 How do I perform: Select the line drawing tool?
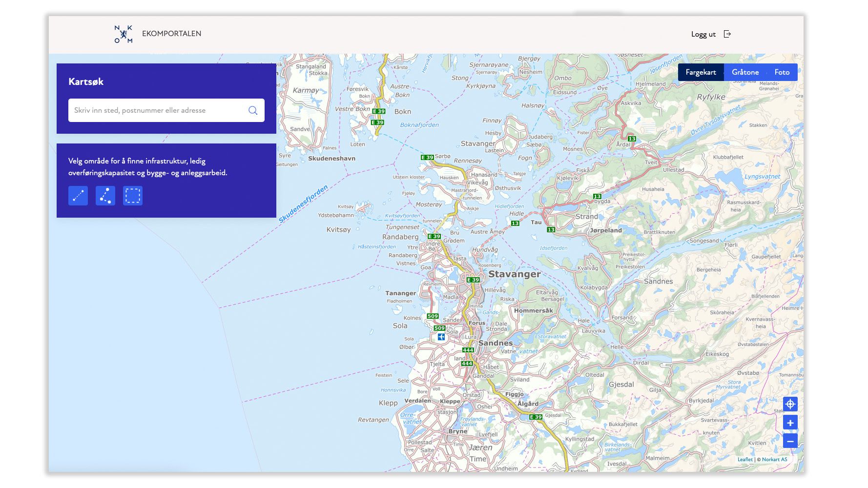[78, 196]
